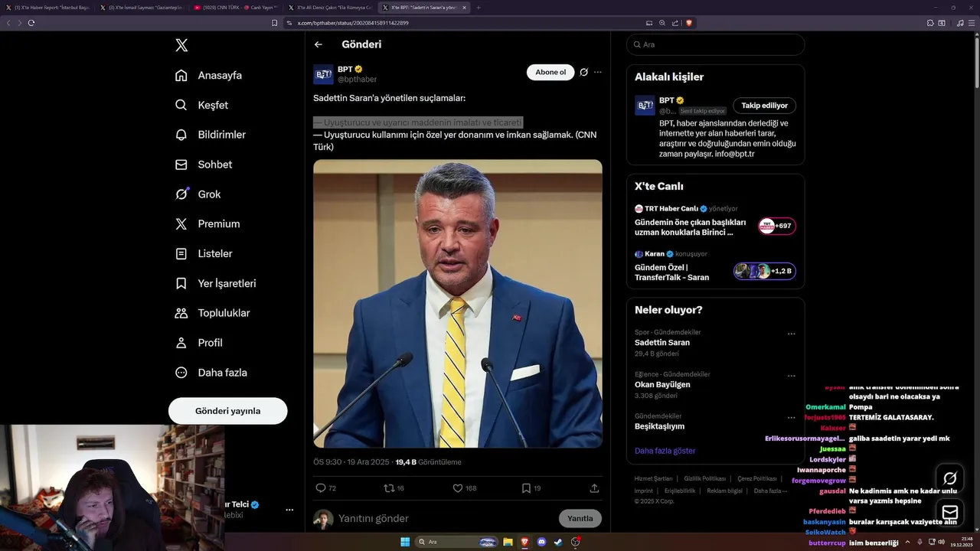
Task: Bookmark post with 19 bookmarks
Action: [x=531, y=488]
